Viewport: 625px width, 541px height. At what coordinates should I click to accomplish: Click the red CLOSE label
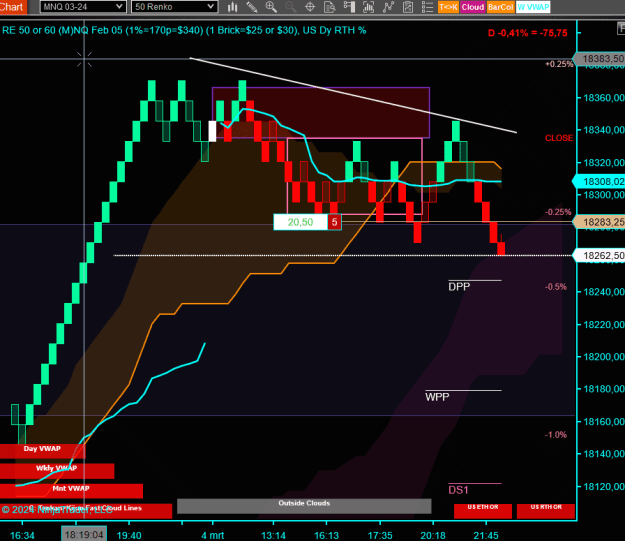559,138
